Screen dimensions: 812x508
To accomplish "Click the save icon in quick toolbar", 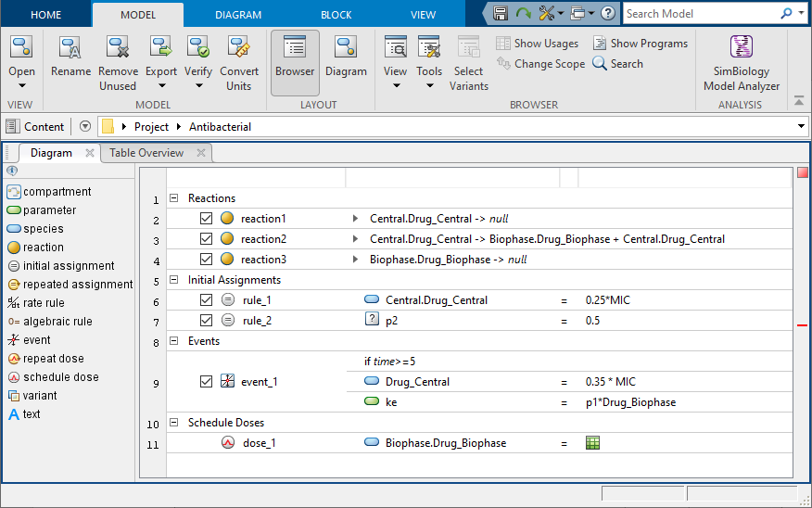I will coord(501,13).
